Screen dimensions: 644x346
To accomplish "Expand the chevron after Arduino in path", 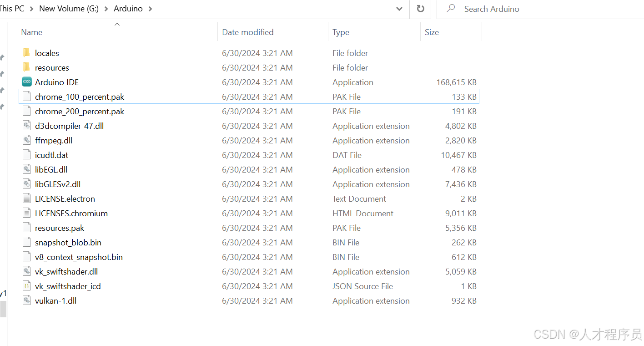I will pos(151,9).
